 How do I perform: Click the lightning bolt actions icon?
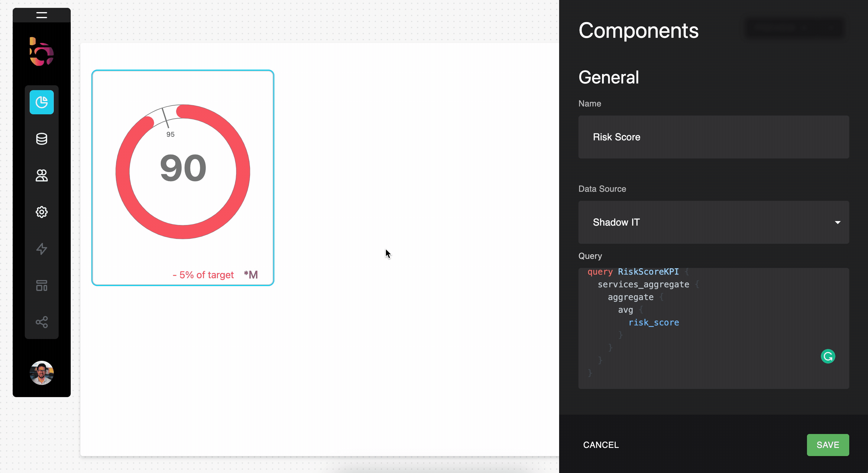pos(41,249)
